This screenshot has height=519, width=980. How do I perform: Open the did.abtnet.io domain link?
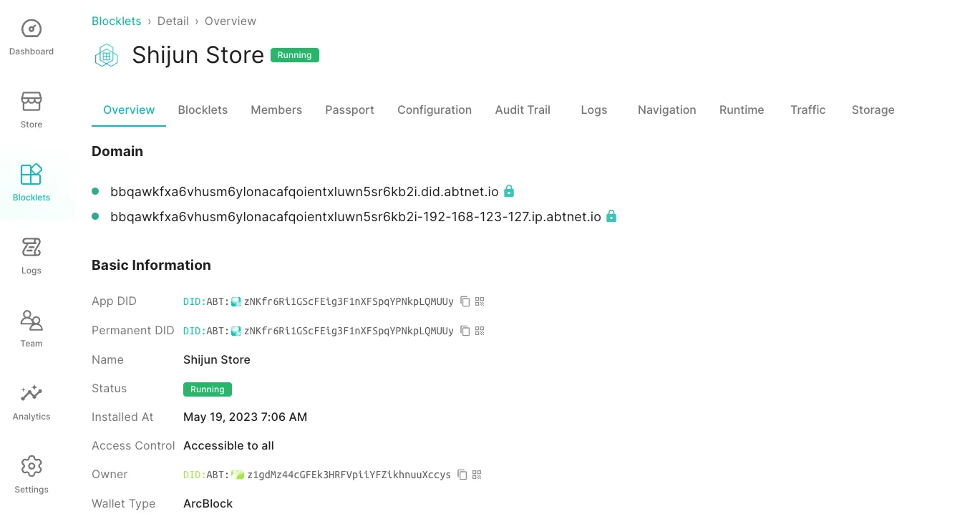304,192
